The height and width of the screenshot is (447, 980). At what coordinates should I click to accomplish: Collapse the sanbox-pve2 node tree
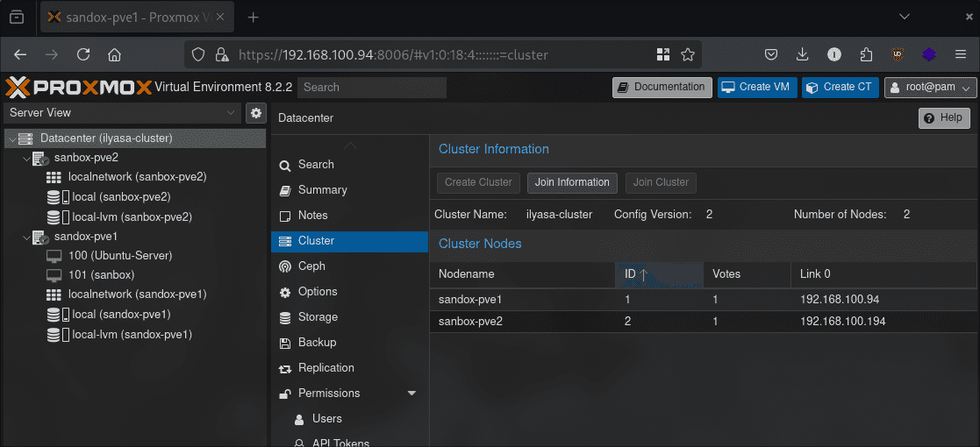(x=25, y=159)
